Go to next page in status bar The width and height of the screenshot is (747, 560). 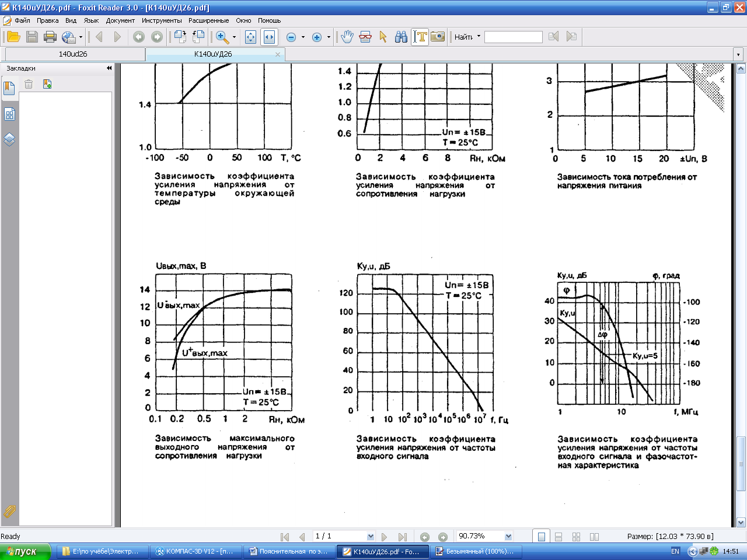click(385, 537)
